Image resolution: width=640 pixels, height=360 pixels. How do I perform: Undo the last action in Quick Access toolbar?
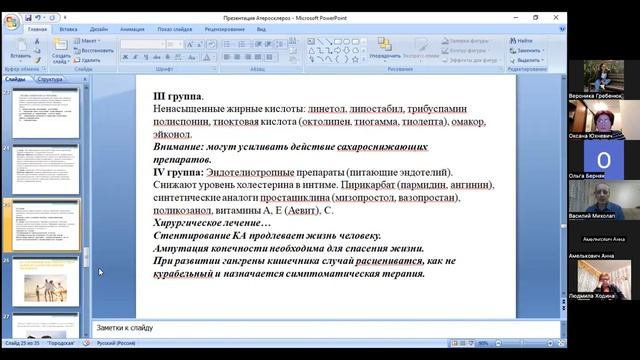(x=38, y=18)
